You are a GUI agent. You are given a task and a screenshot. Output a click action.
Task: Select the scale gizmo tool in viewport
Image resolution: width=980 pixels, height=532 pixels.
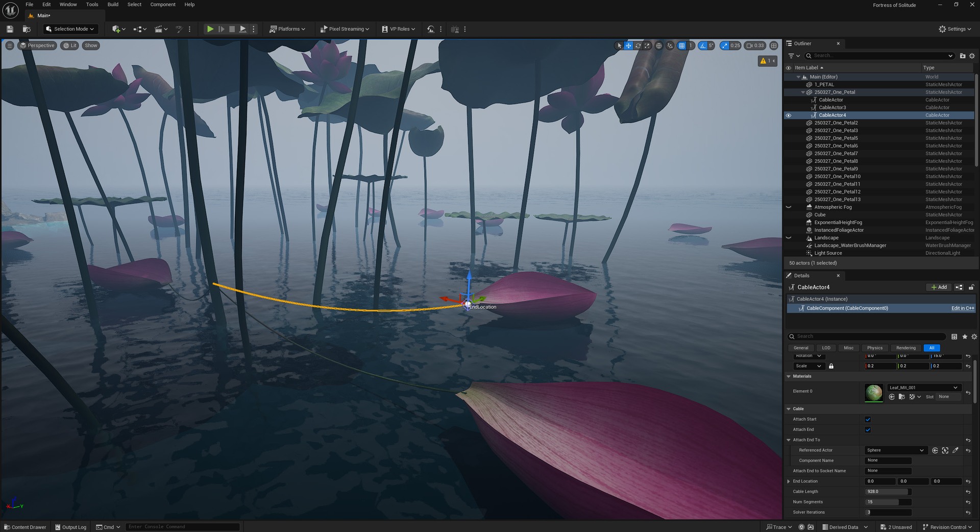(647, 45)
